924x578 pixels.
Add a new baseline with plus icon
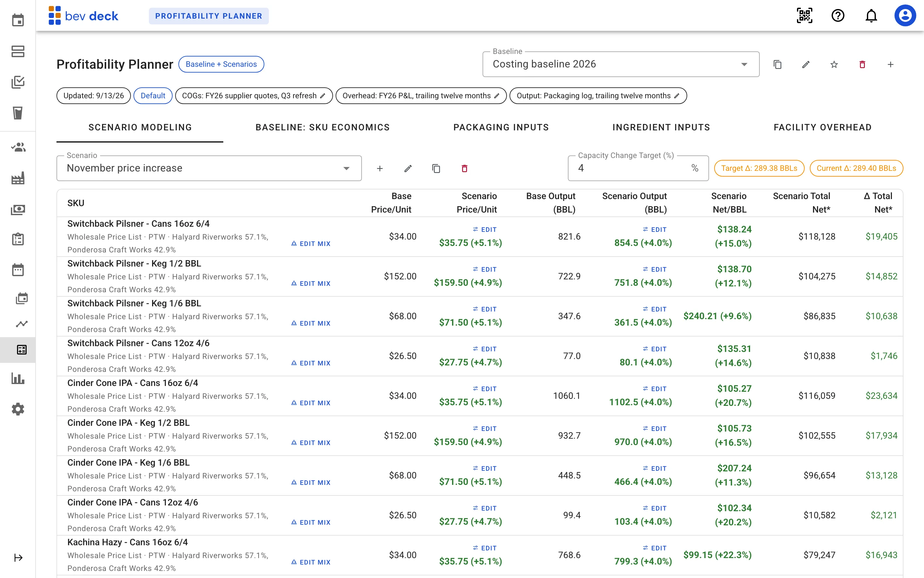[890, 64]
